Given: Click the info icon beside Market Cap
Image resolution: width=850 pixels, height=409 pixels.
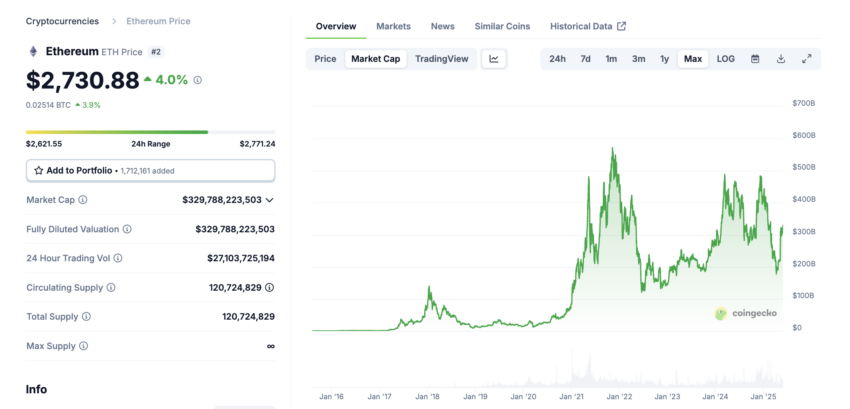Looking at the screenshot, I should pyautogui.click(x=82, y=200).
